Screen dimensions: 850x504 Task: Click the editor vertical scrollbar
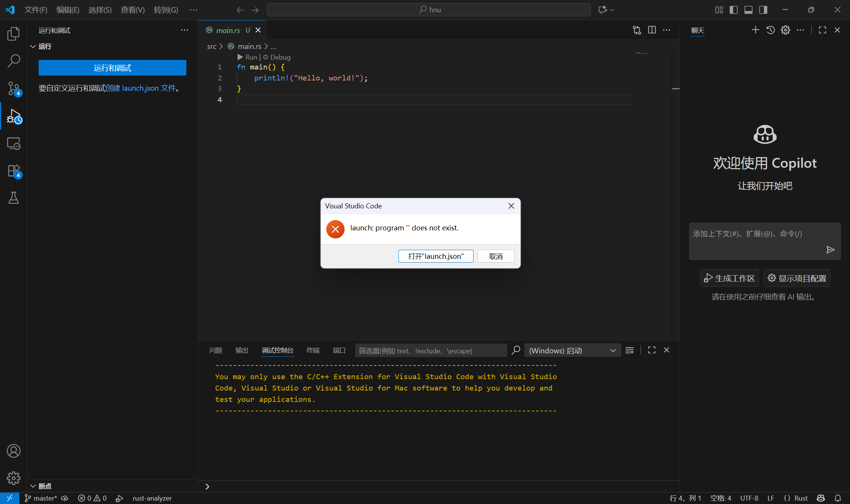pyautogui.click(x=675, y=190)
